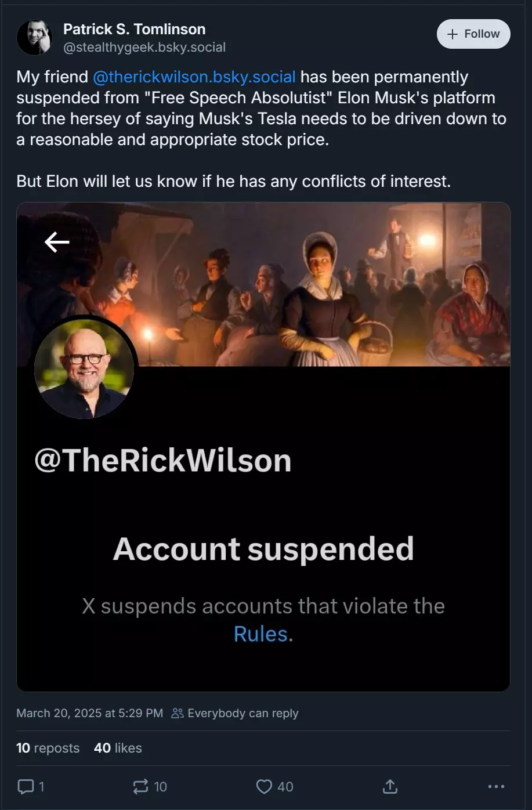Click the reply speech bubble icon
Viewport: 532px width, 810px height.
pos(26,787)
